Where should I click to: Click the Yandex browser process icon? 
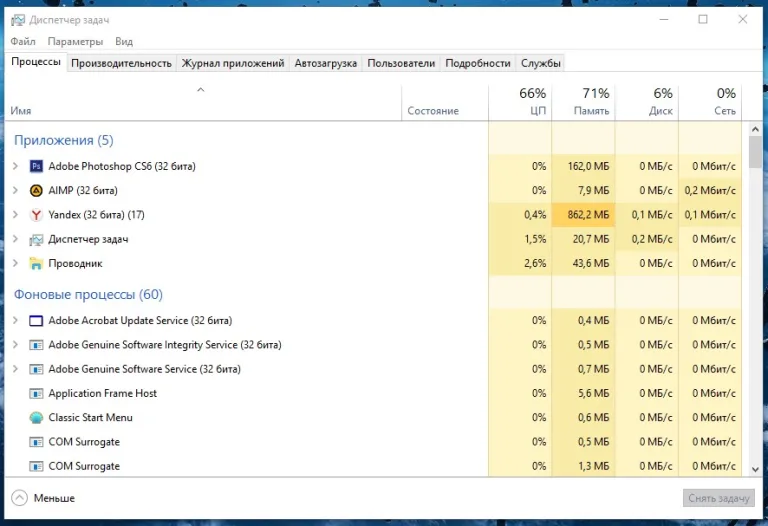point(36,215)
